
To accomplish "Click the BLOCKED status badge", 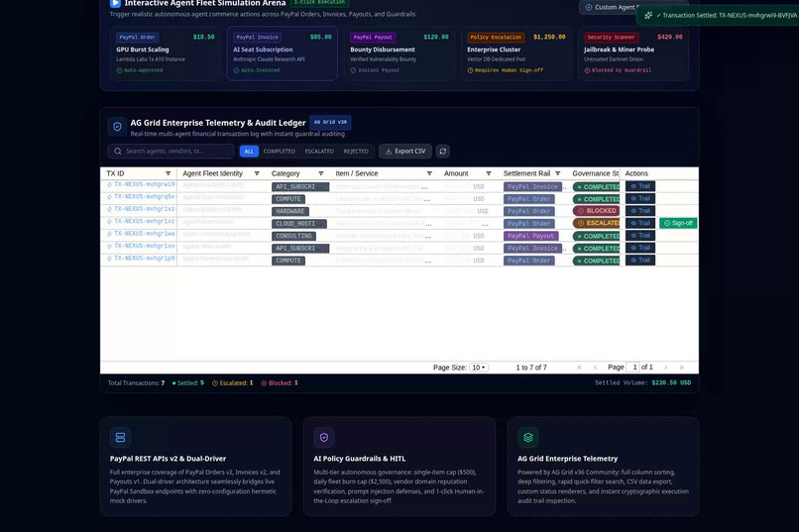I will [596, 211].
